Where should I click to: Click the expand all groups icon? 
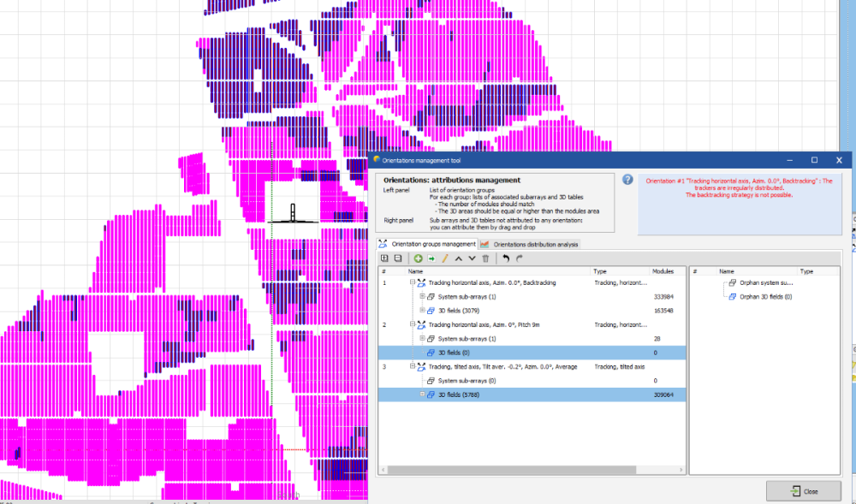384,258
